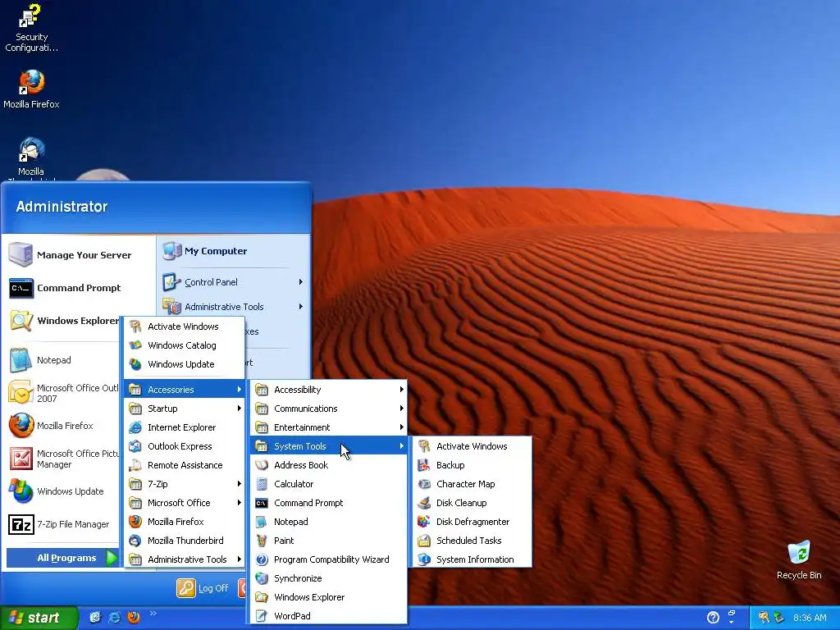Open Microsoft Office Picture Manager
The height and width of the screenshot is (630, 840).
(x=63, y=459)
